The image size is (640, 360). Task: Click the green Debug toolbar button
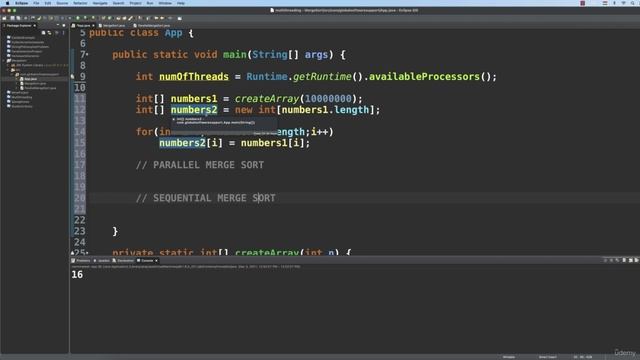click(x=78, y=18)
